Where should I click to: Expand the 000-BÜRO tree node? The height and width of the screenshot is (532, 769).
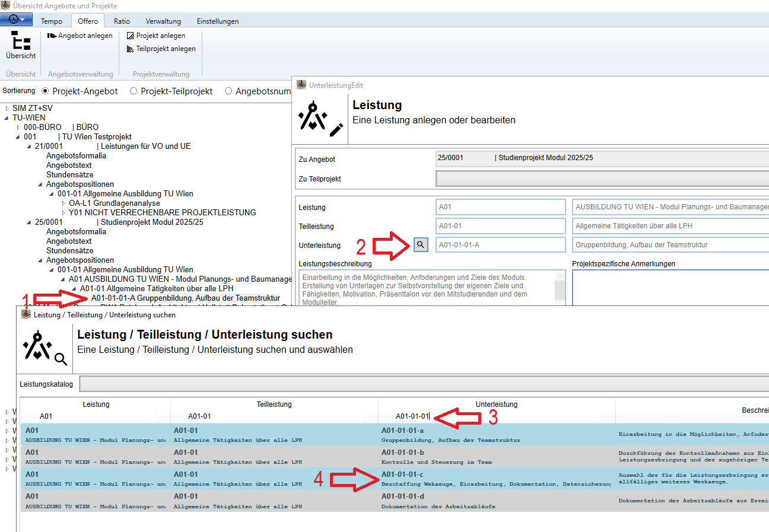[18, 128]
